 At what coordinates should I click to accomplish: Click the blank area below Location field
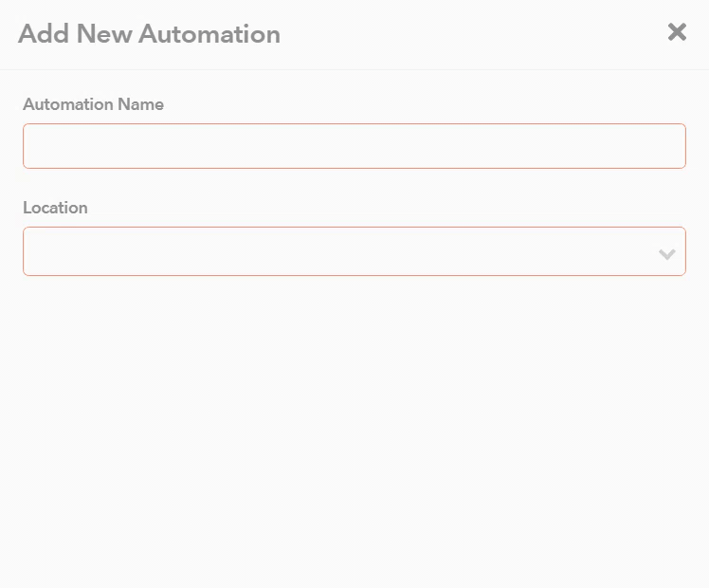pos(354,427)
